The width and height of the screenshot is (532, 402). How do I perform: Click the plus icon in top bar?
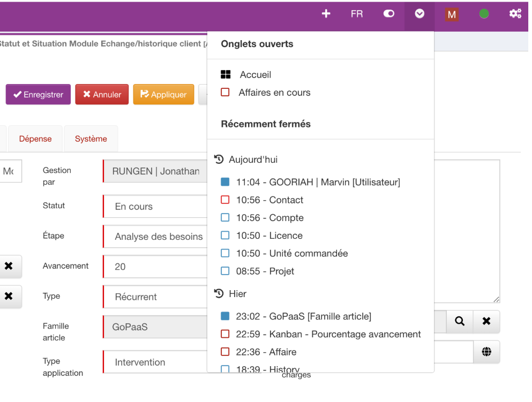click(x=326, y=14)
